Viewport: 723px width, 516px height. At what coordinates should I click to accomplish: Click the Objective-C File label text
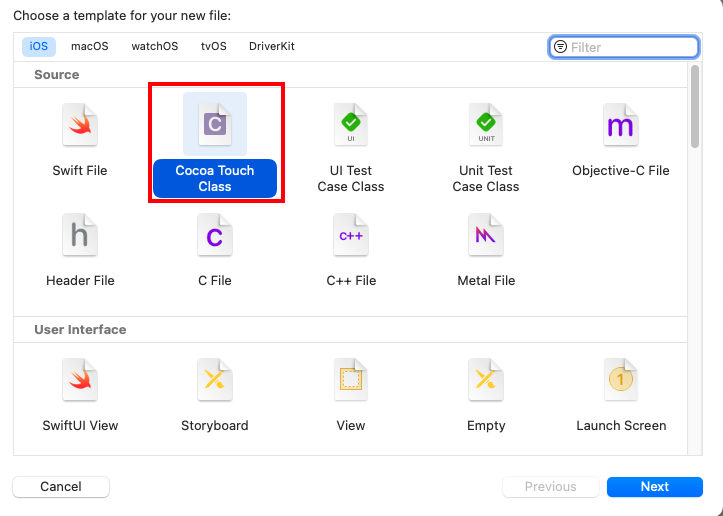621,171
